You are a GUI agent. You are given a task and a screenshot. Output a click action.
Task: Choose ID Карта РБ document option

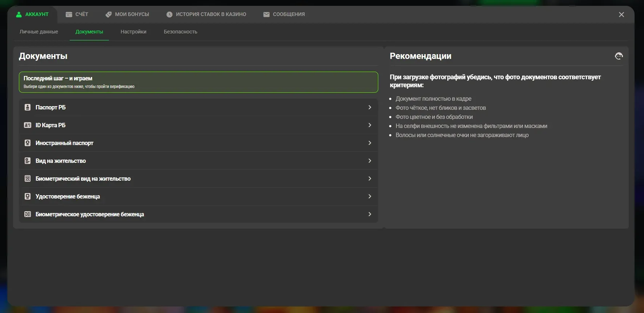point(199,125)
